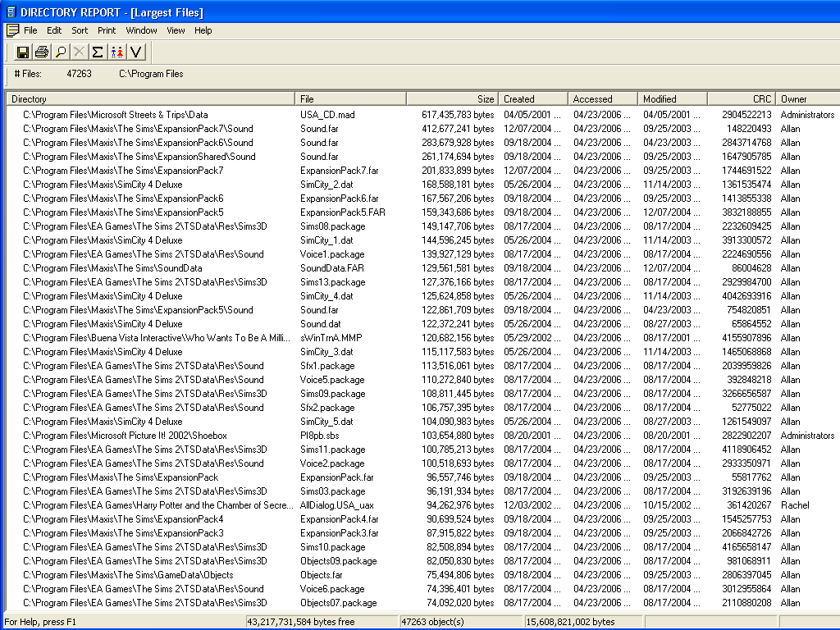Open the File menu
840x630 pixels.
point(30,30)
